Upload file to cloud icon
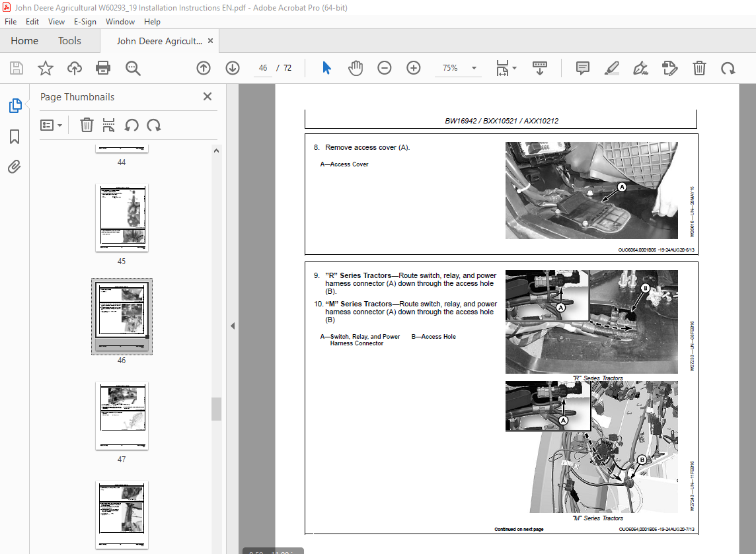This screenshot has height=554, width=756. (x=74, y=68)
